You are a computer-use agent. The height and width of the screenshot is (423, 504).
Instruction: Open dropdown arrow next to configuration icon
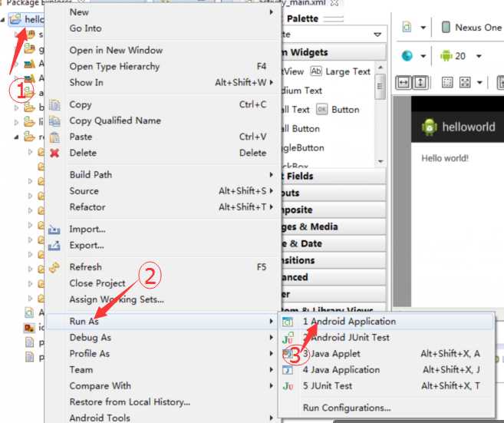423,28
